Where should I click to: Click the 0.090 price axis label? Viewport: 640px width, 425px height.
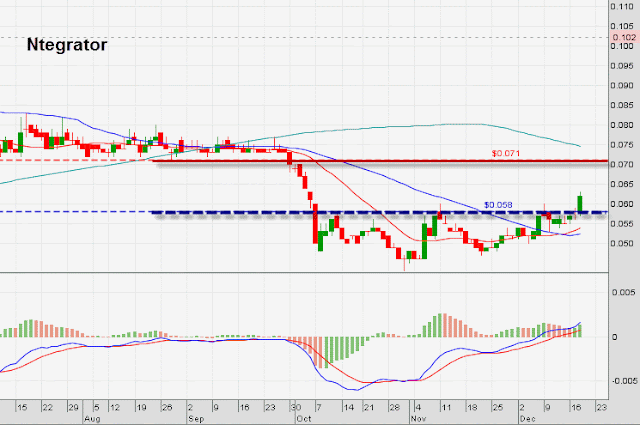tap(622, 85)
